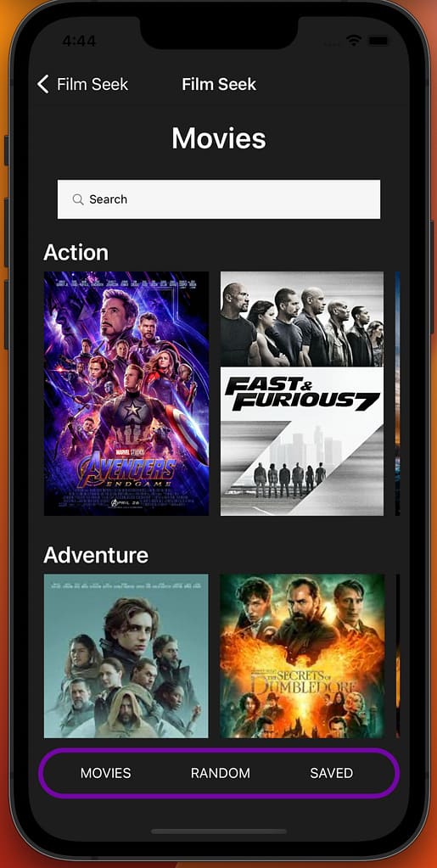437x868 pixels.
Task: Tap the Adventure category heading
Action: [x=96, y=555]
